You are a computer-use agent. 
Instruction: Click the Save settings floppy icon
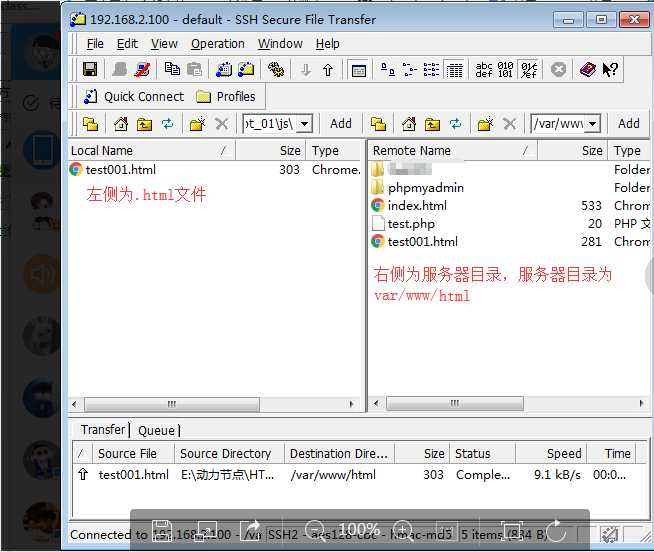90,69
